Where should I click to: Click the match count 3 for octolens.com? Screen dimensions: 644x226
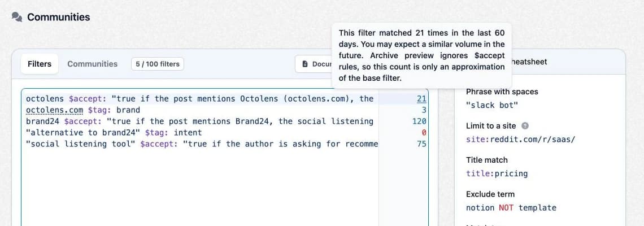(x=424, y=110)
